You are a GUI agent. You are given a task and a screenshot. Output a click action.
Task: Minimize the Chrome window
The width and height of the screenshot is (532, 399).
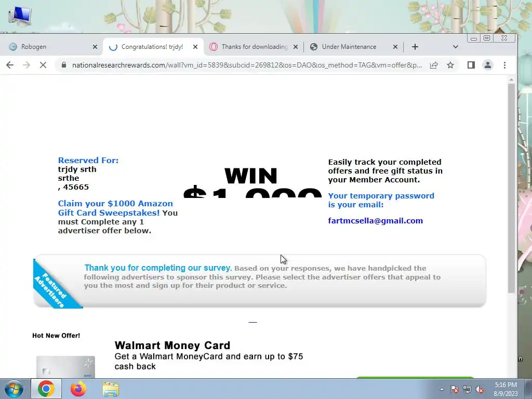(474, 38)
